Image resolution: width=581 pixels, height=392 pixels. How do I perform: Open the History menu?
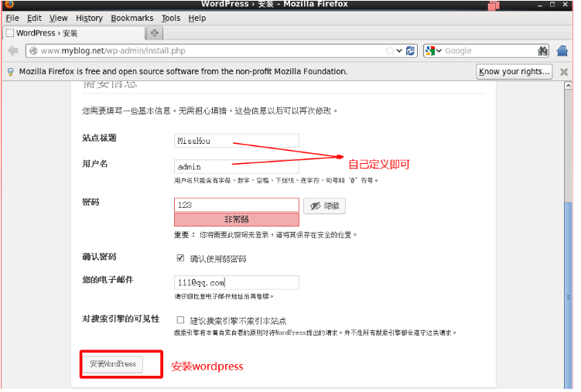click(x=89, y=18)
